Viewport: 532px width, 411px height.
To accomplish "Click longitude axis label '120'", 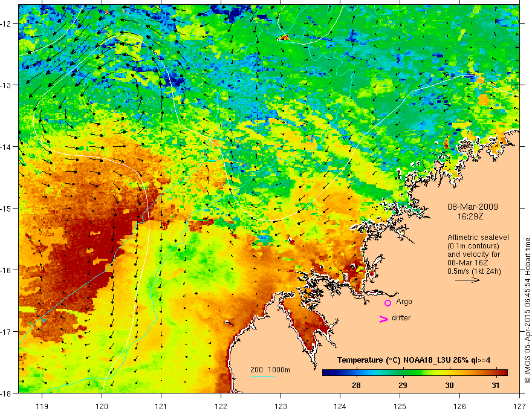I will (x=102, y=406).
